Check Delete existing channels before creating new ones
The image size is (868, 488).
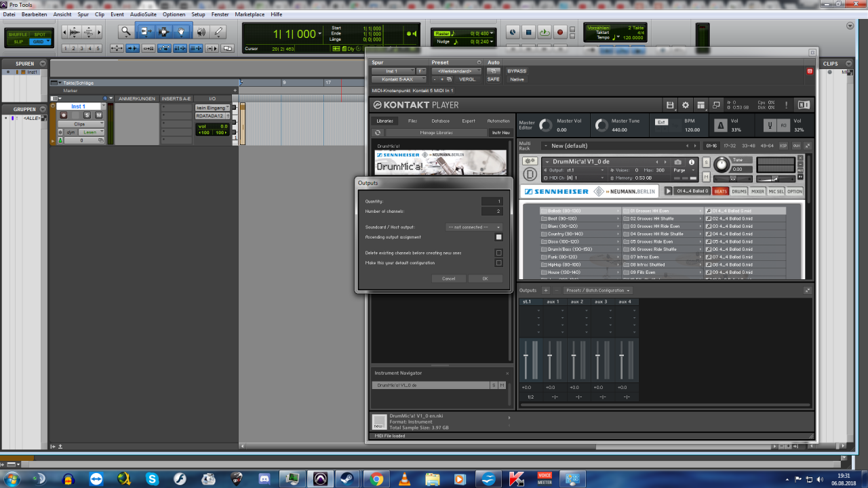pos(498,253)
